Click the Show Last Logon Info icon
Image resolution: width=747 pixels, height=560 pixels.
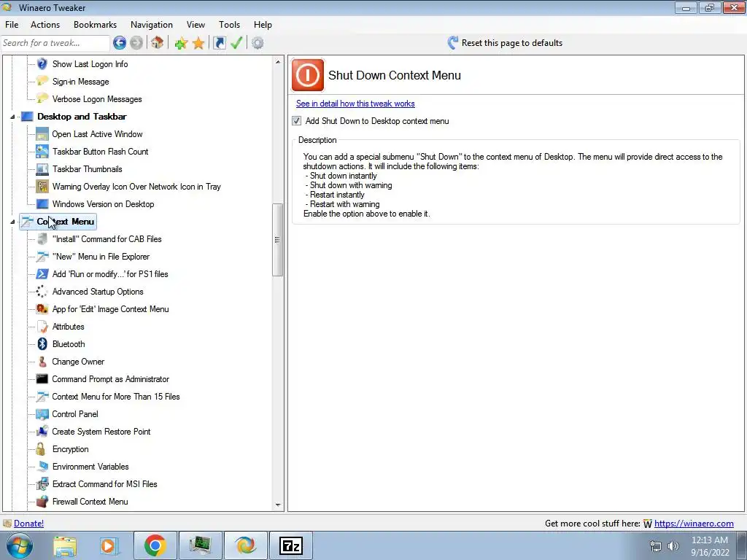tap(42, 64)
